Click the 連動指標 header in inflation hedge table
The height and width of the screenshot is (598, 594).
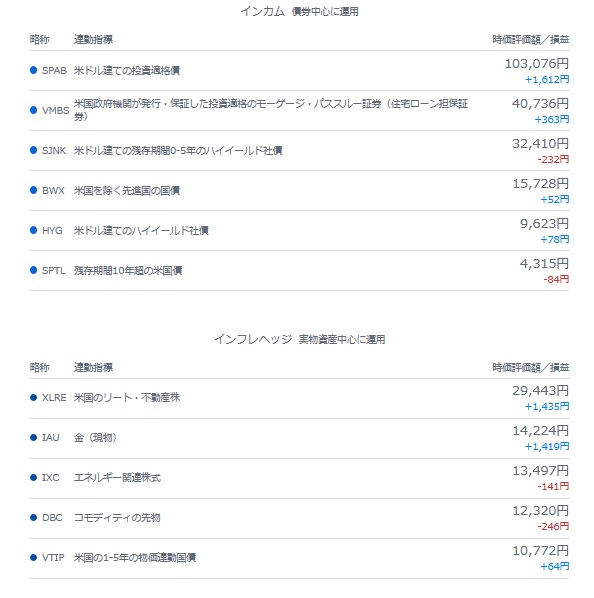(x=93, y=367)
